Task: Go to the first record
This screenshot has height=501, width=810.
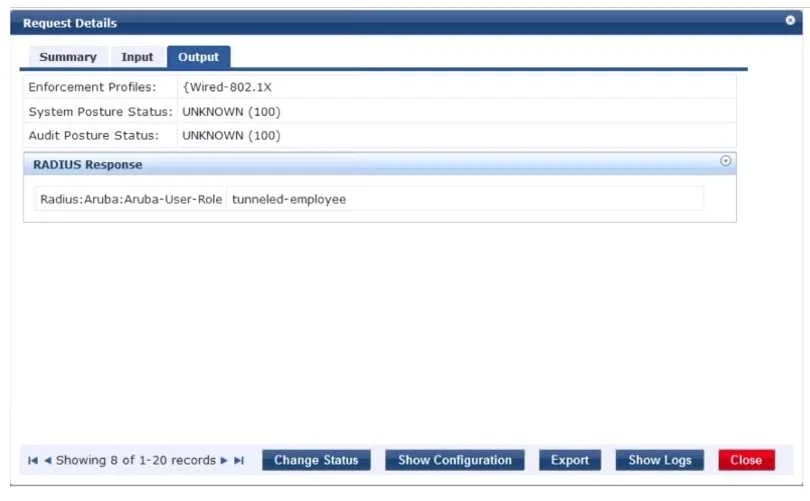Action: pos(33,460)
